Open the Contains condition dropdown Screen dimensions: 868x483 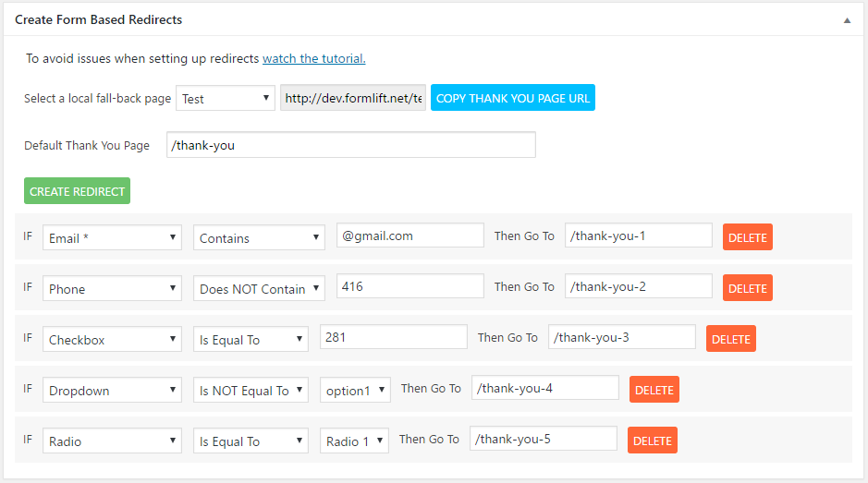point(259,237)
